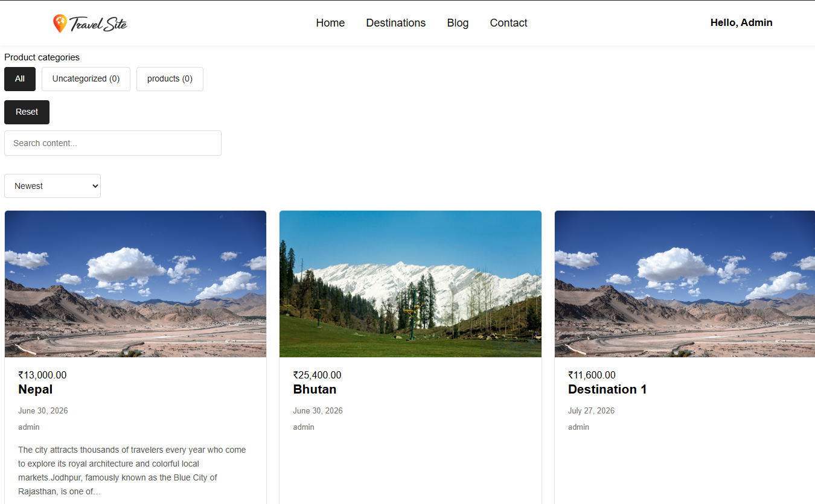Open the Destination 1 title
The height and width of the screenshot is (504, 815).
pos(607,389)
